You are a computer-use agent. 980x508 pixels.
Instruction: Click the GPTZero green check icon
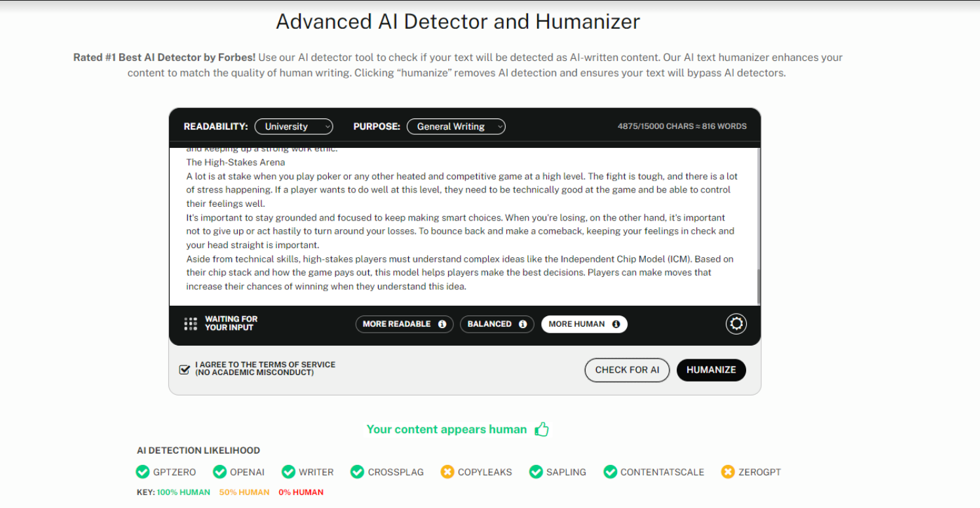142,472
